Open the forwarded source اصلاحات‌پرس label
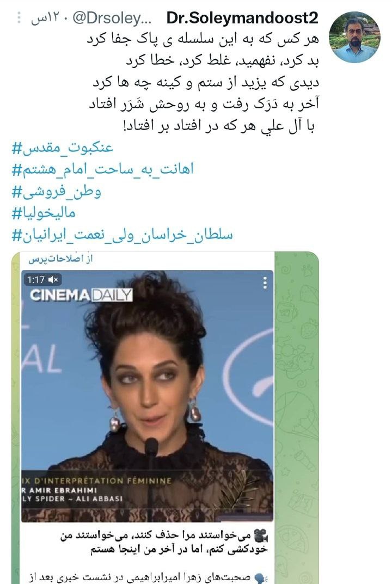Image resolution: width=392 pixels, height=584 pixels. point(60,259)
